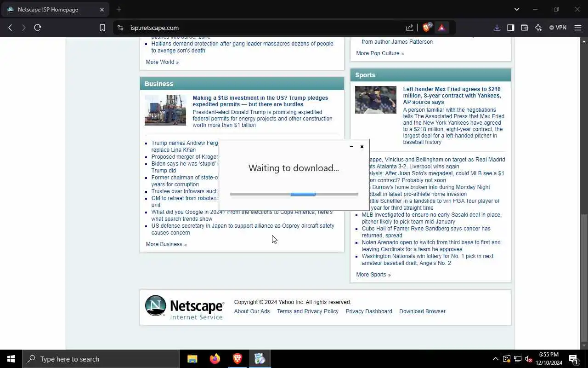
Task: Open the More Pop Culture link
Action: [x=380, y=53]
